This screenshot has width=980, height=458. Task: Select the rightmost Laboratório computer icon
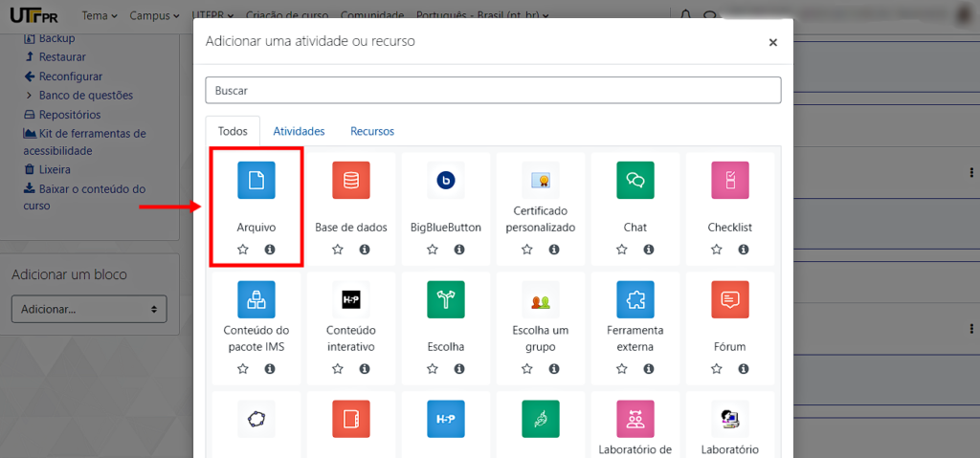(730, 419)
